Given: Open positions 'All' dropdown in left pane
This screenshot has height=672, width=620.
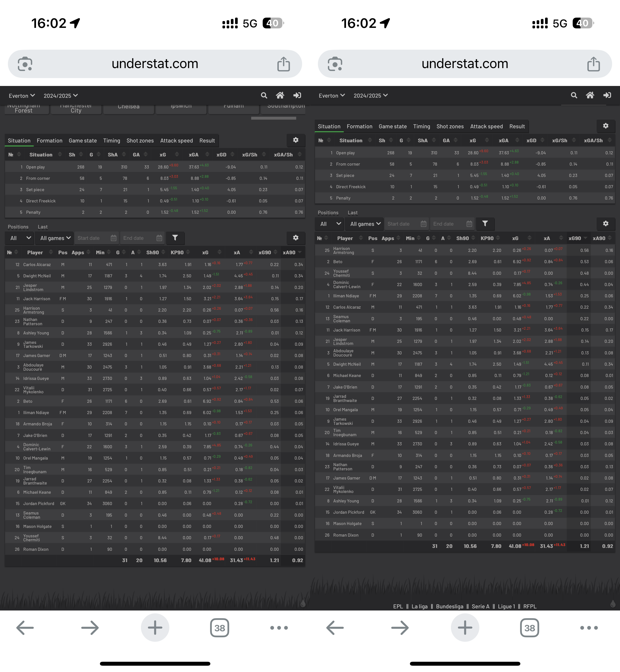Looking at the screenshot, I should tap(19, 238).
